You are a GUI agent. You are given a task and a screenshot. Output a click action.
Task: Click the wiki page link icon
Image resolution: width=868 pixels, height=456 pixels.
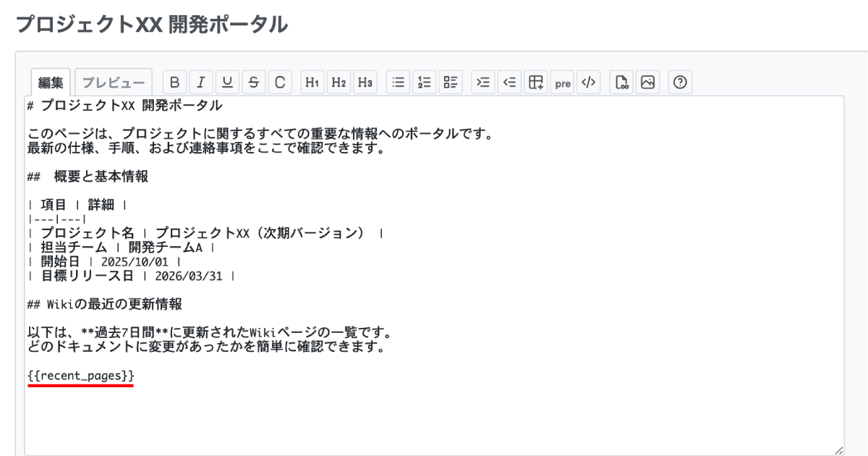pos(621,83)
